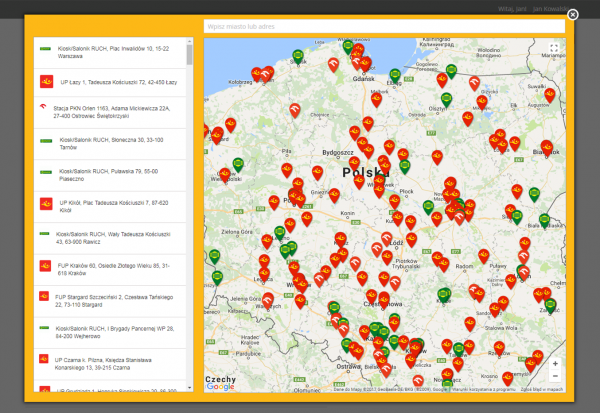Click the Poczta icon beside UP Kłódi
Viewport: 600px width, 413px height.
point(45,204)
